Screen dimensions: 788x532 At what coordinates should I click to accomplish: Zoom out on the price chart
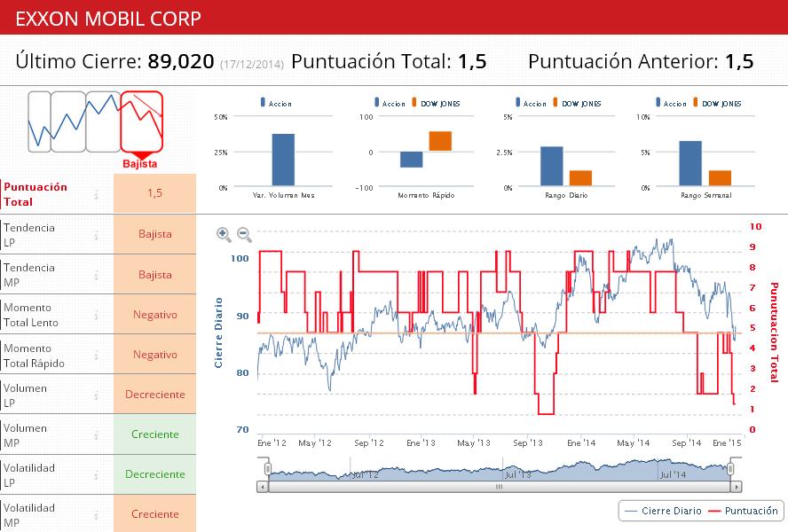click(x=244, y=234)
